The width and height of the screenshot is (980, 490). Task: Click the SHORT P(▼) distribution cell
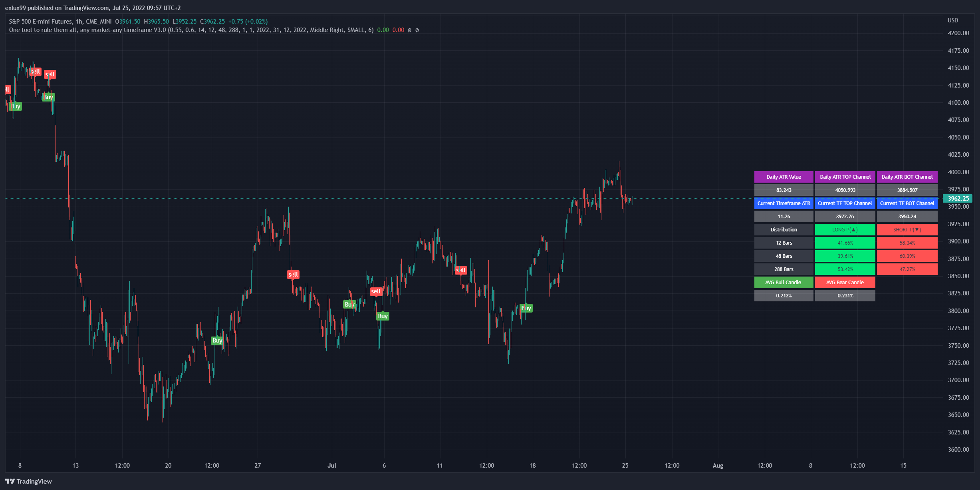[907, 230]
